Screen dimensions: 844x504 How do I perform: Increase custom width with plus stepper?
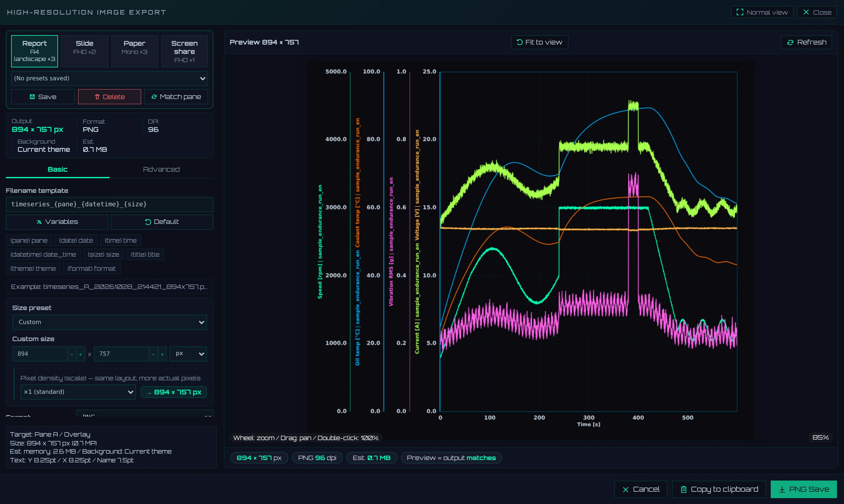pyautogui.click(x=81, y=354)
